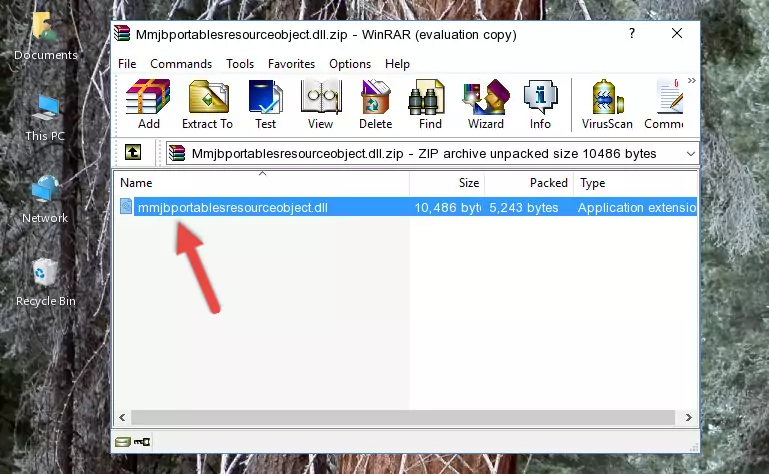
Task: Open the Find binoculars tool
Action: 430,104
